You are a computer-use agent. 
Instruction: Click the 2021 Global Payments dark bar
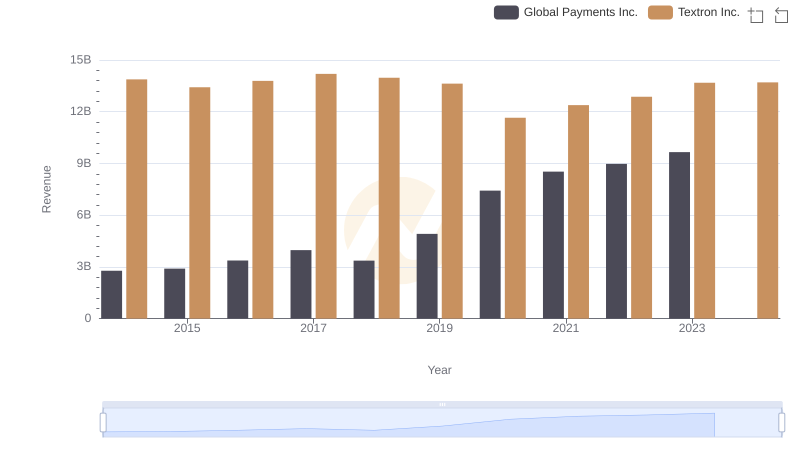click(x=554, y=245)
